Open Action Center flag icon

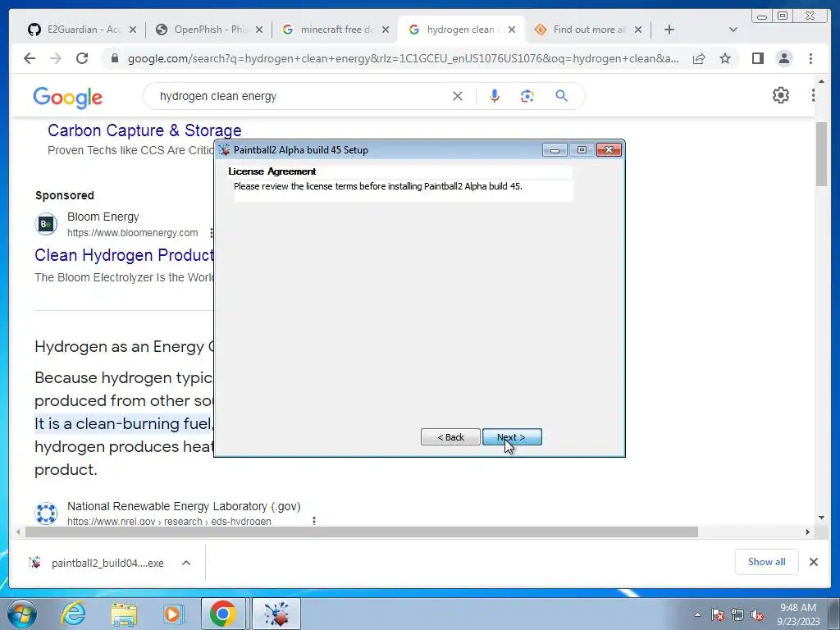pyautogui.click(x=718, y=614)
